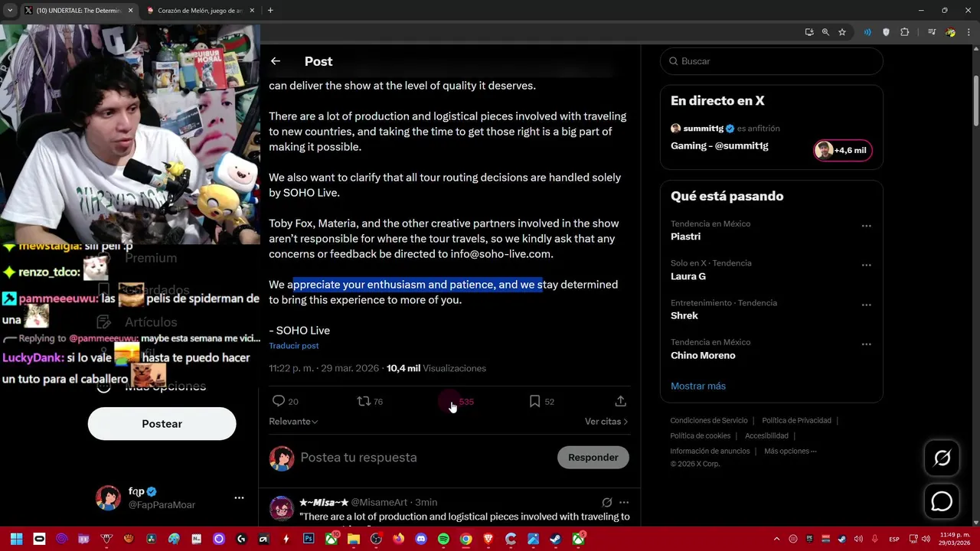Viewport: 980px width, 551px height.
Task: Close the Corazón de Melón tab
Action: (x=253, y=11)
